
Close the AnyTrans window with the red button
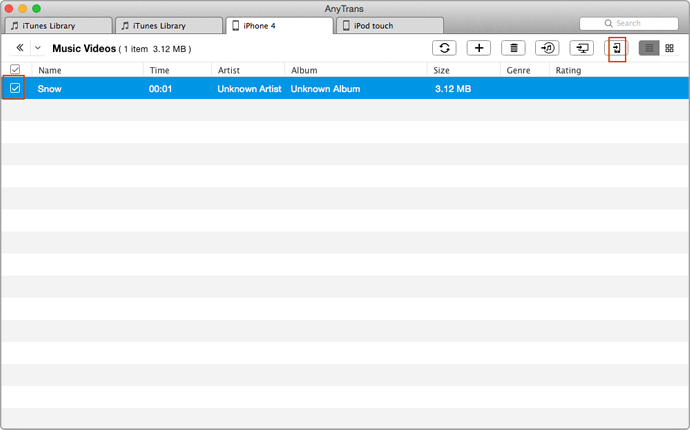click(x=9, y=8)
